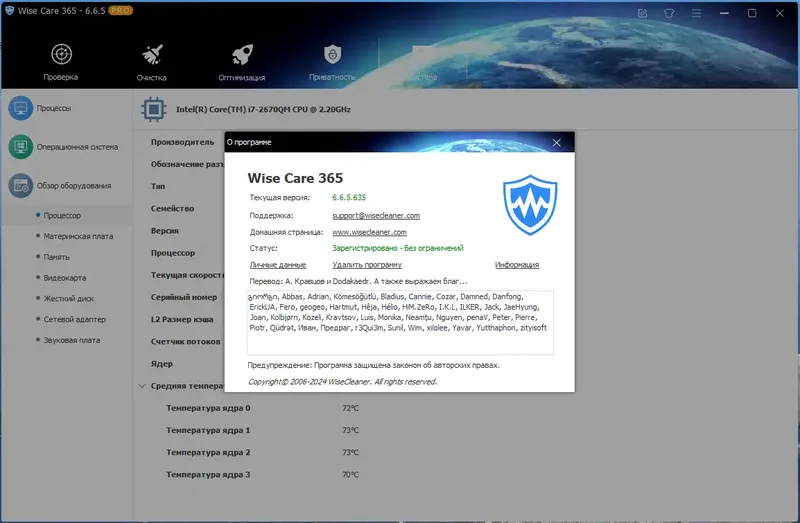Click the version number 6.6.5.635
The height and width of the screenshot is (523, 800).
click(349, 197)
